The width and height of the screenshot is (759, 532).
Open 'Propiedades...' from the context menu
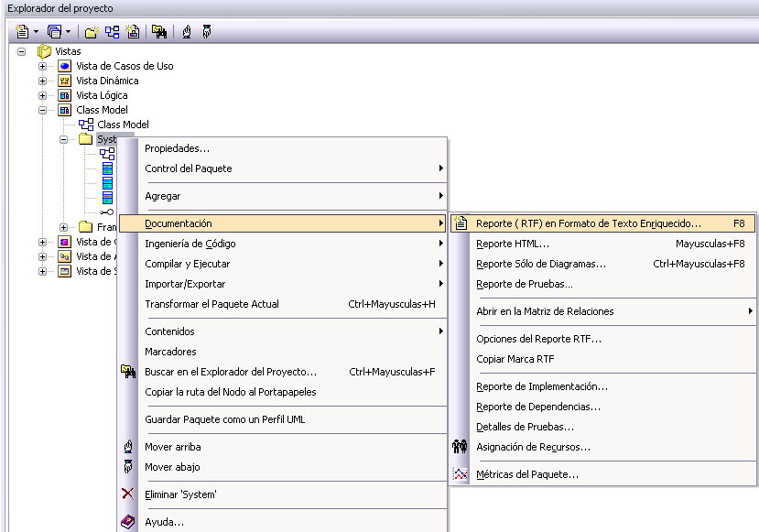pyautogui.click(x=283, y=148)
